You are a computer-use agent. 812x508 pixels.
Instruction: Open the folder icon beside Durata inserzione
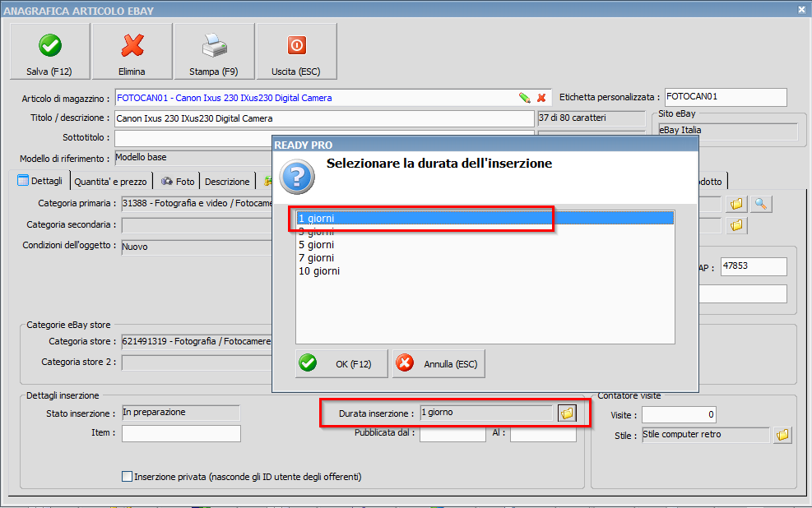click(x=567, y=413)
